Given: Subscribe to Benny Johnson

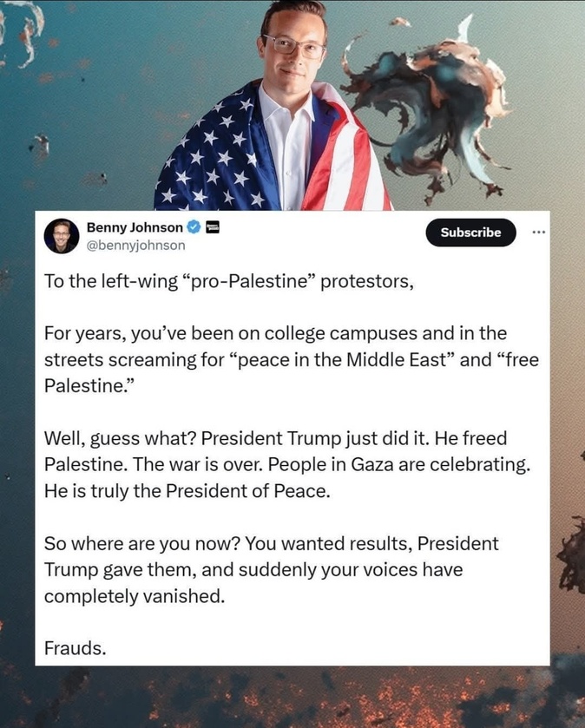Looking at the screenshot, I should pos(470,233).
